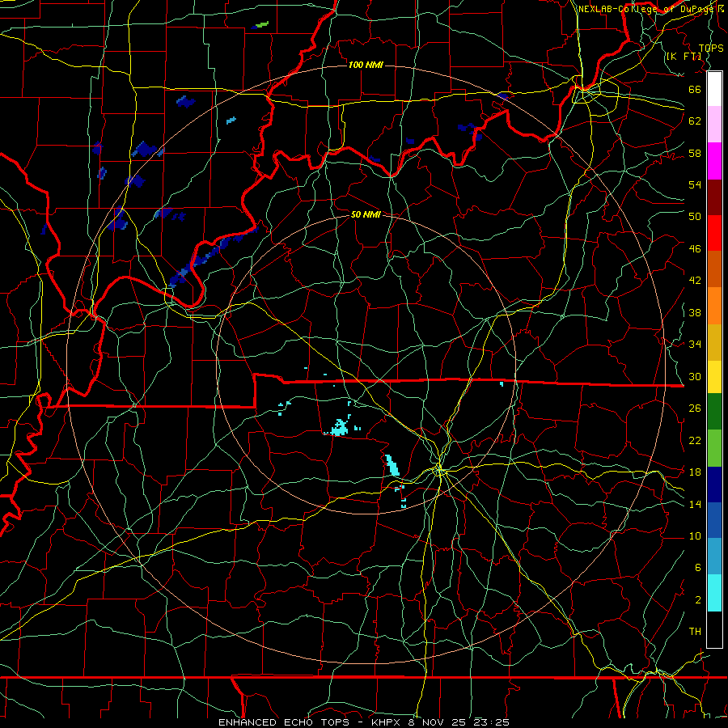Click the '6' scale value
Viewport: 728px width, 728px height.
[x=697, y=568]
